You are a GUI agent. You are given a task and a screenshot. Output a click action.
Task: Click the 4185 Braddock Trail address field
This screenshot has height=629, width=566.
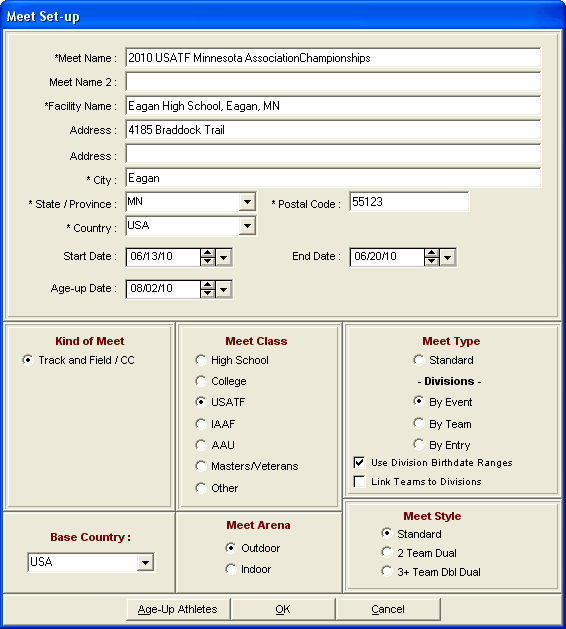pos(333,130)
